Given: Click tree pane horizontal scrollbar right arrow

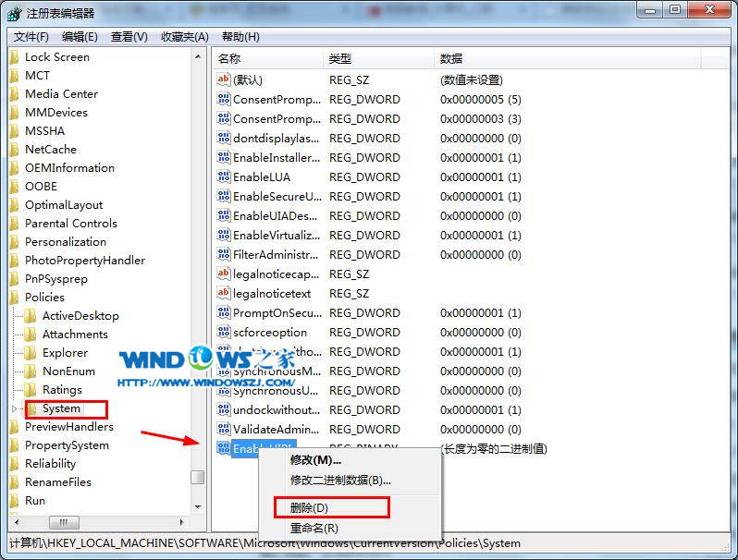Looking at the screenshot, I should point(183,523).
